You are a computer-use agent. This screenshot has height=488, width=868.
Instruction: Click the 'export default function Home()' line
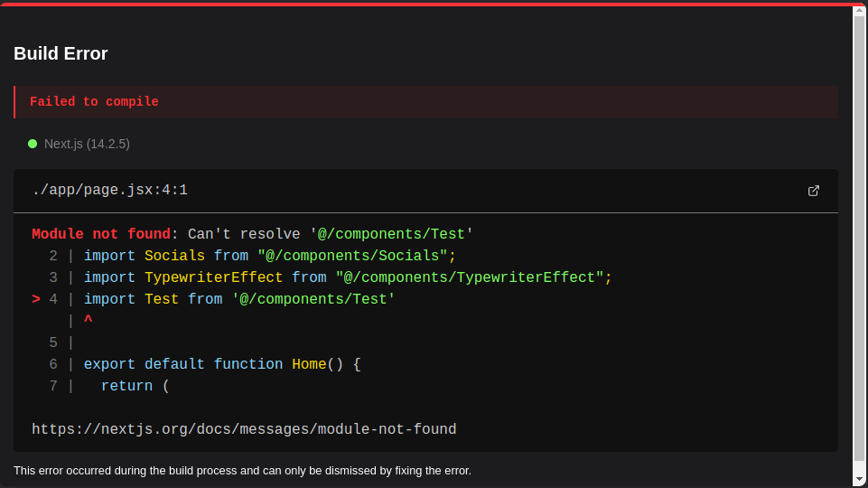[x=205, y=364]
